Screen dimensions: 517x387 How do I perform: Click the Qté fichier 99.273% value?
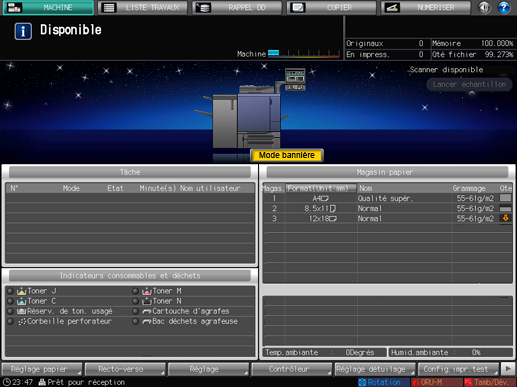pos(499,54)
